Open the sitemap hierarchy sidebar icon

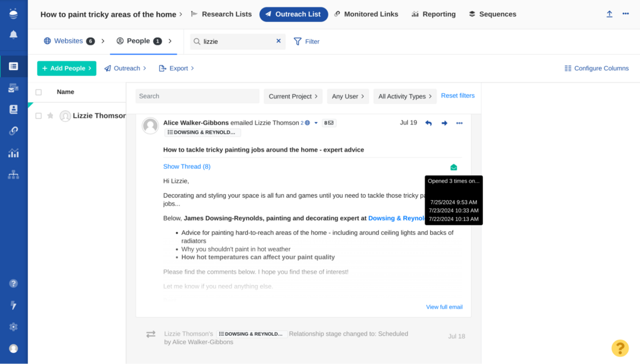(13, 174)
